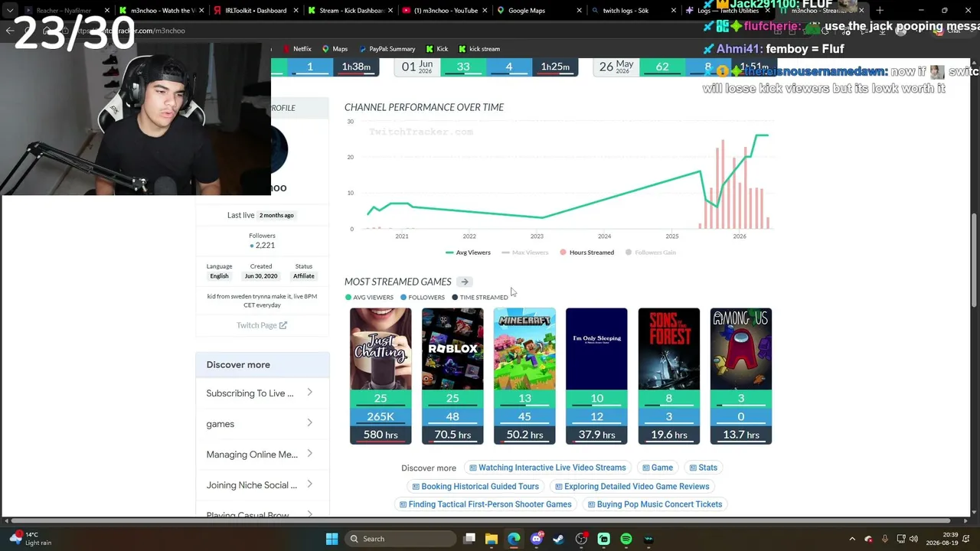Image resolution: width=980 pixels, height=551 pixels.
Task: Click the Affiliate status value
Action: coord(304,276)
